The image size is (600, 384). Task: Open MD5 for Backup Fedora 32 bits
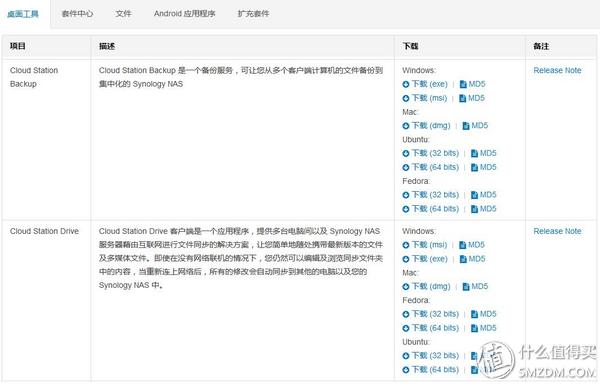pos(484,195)
